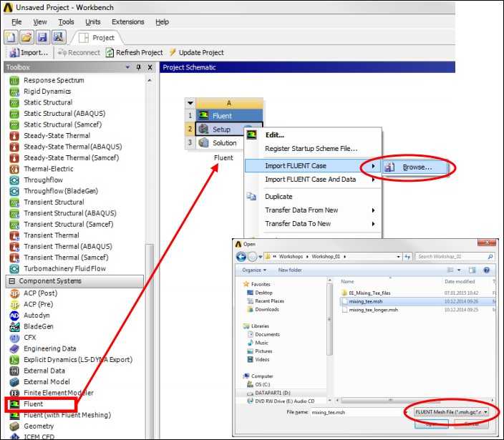Click Throughflow (BladeGen) icon
This screenshot has width=504, height=440.
coord(14,191)
